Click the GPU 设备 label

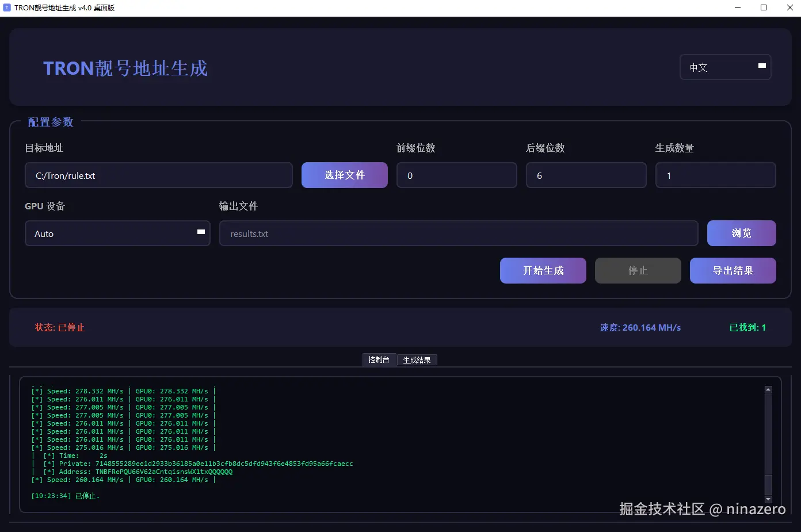tap(45, 206)
